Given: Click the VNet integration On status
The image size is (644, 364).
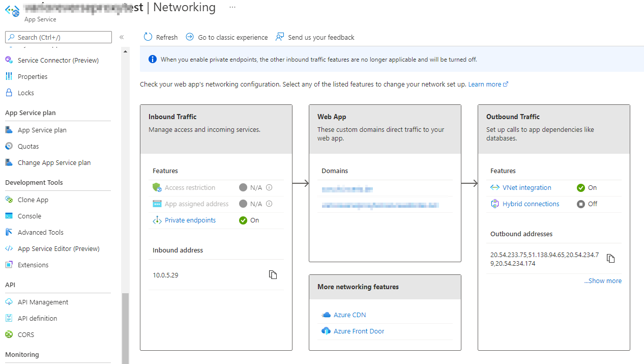Looking at the screenshot, I should coord(587,188).
